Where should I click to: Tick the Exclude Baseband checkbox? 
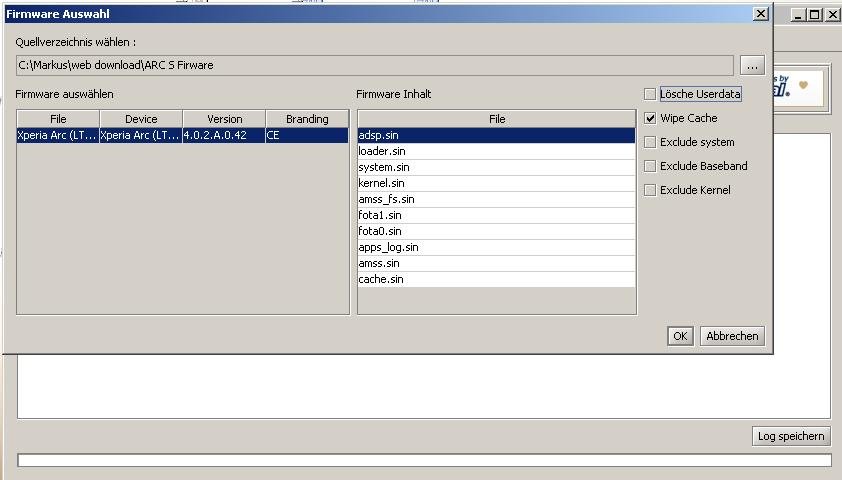tap(650, 166)
